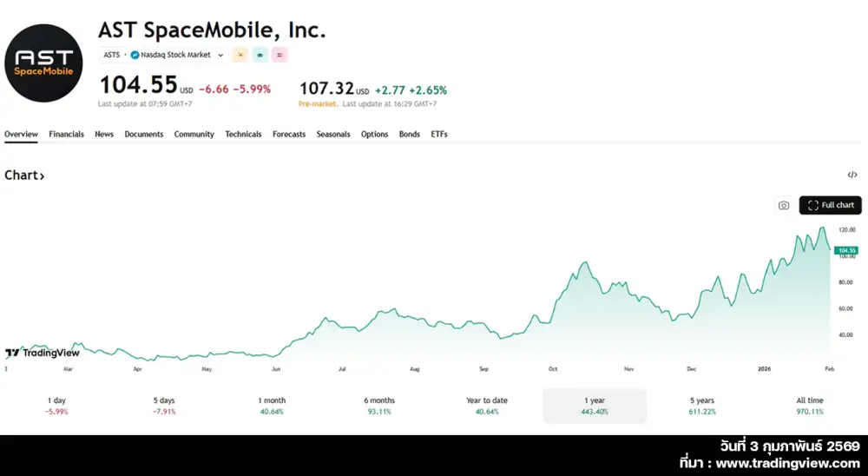Select the 1 day time range

coord(56,406)
